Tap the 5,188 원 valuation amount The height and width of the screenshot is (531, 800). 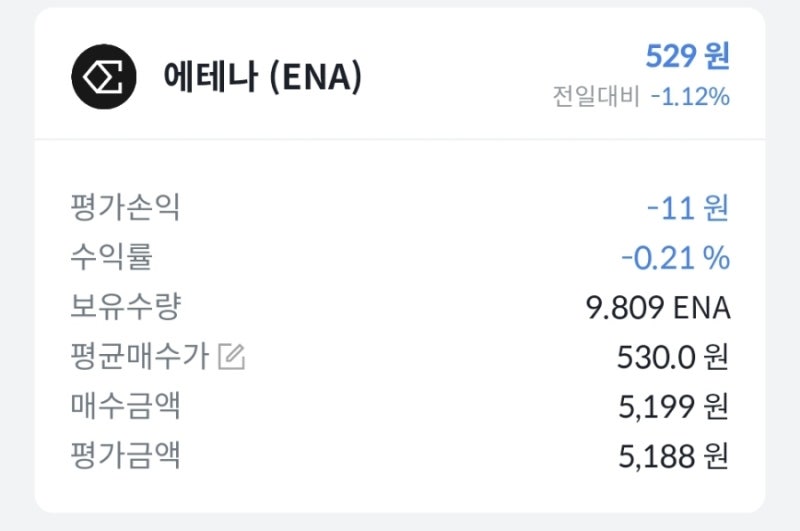[x=674, y=457]
